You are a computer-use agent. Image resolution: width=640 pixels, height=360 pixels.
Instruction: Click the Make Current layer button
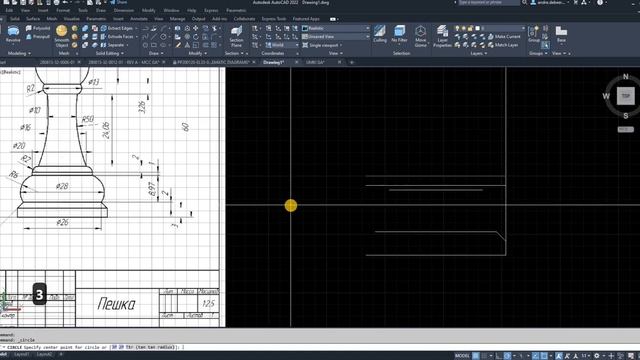[x=503, y=37]
